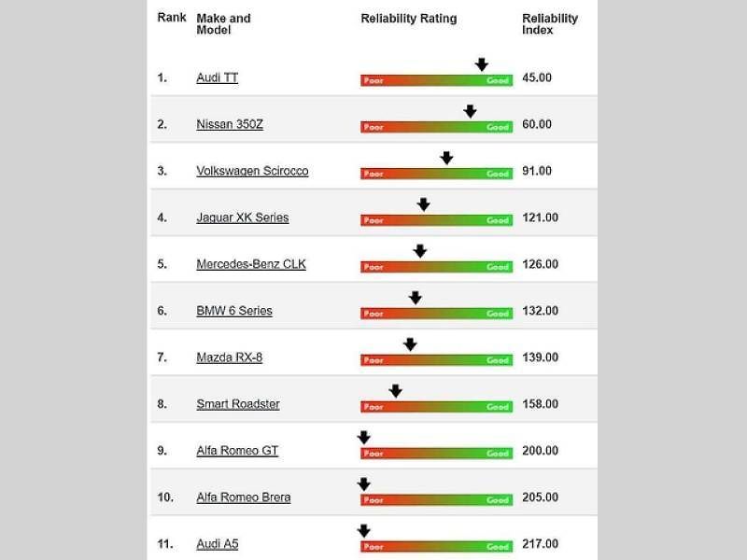Open the Mercedes-Benz CLK link

click(x=251, y=264)
